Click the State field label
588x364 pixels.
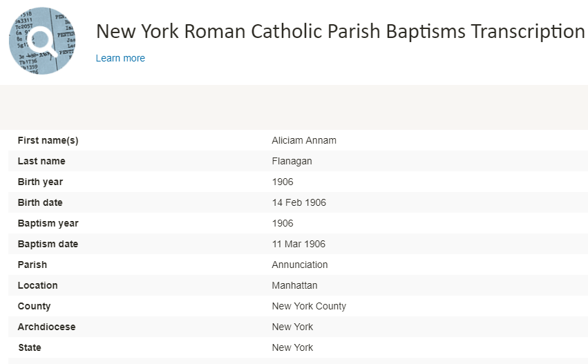pyautogui.click(x=30, y=347)
